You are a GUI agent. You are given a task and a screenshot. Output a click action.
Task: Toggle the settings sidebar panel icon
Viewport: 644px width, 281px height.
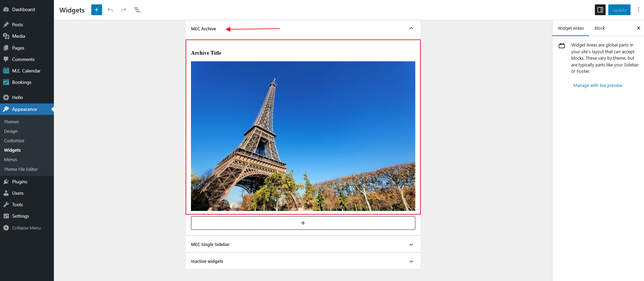(x=600, y=10)
